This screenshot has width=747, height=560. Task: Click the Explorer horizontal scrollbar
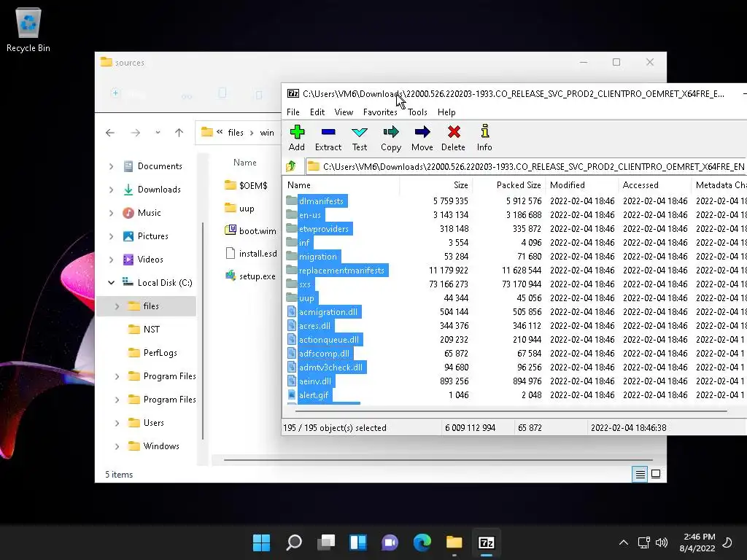438,460
